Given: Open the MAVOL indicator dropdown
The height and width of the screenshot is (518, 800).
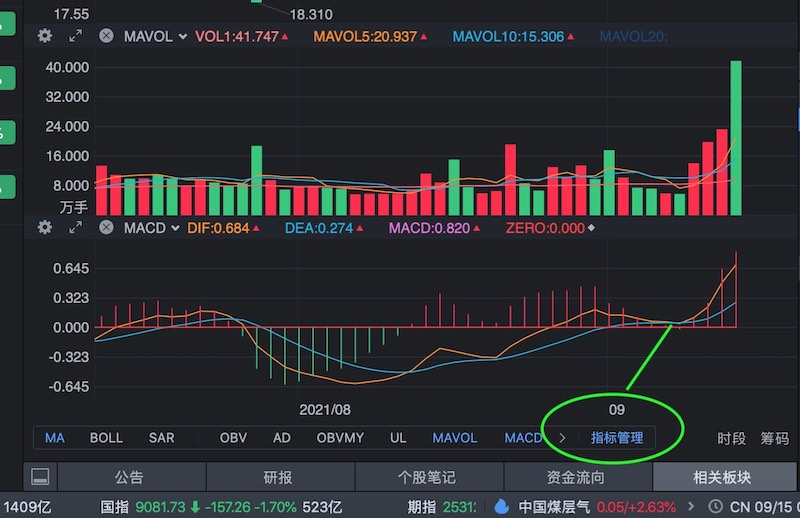Looking at the screenshot, I should click(155, 36).
